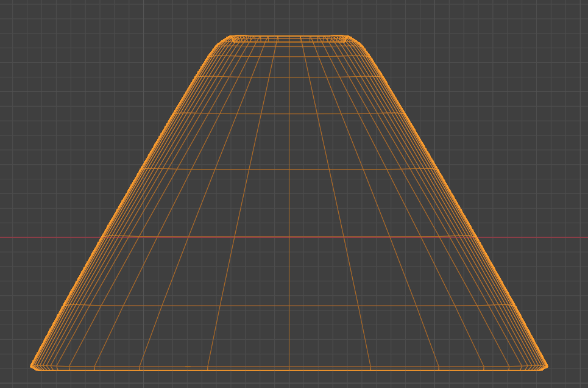Select the second horizontal edge loop below top
The width and height of the screenshot is (588, 388).
(289, 57)
